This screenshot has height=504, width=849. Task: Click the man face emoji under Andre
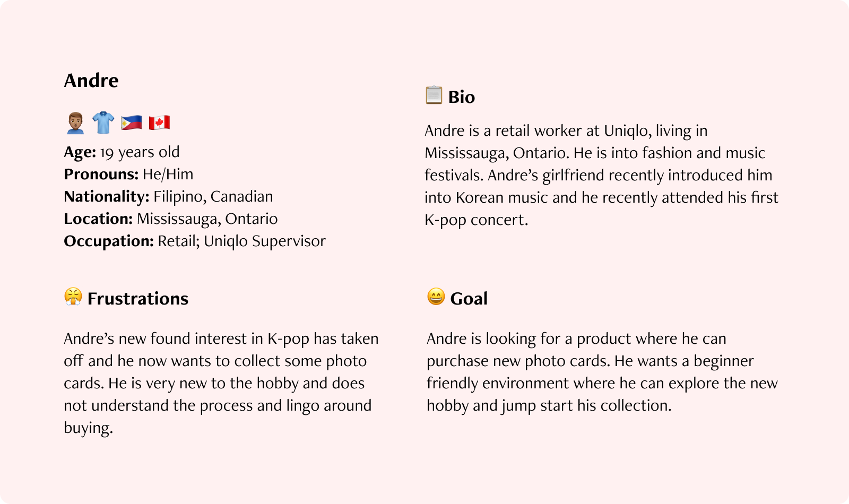coord(75,123)
